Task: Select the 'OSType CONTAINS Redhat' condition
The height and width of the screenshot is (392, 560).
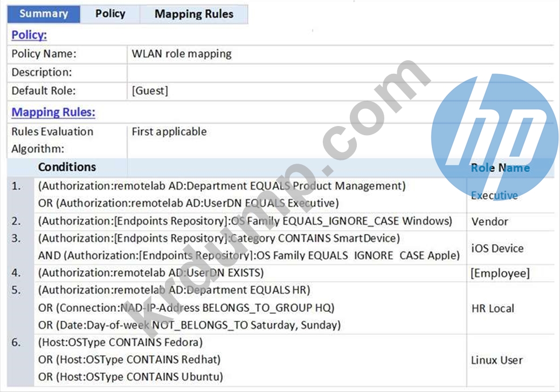Action: (x=129, y=360)
